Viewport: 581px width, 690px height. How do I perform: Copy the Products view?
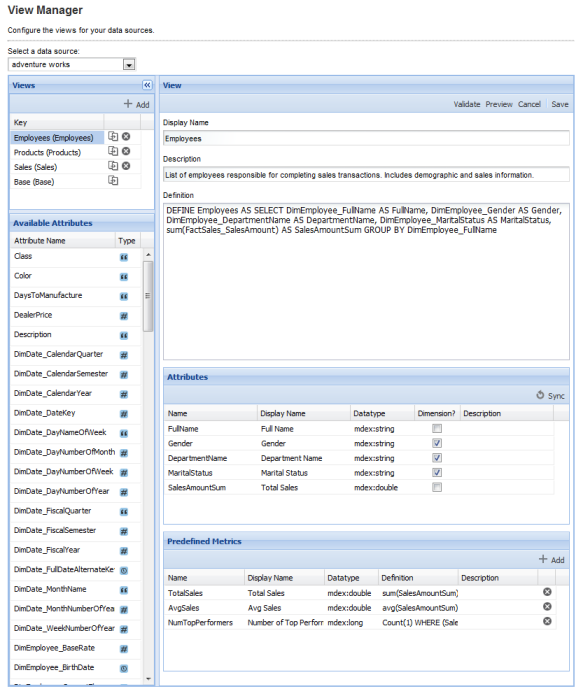(x=113, y=151)
